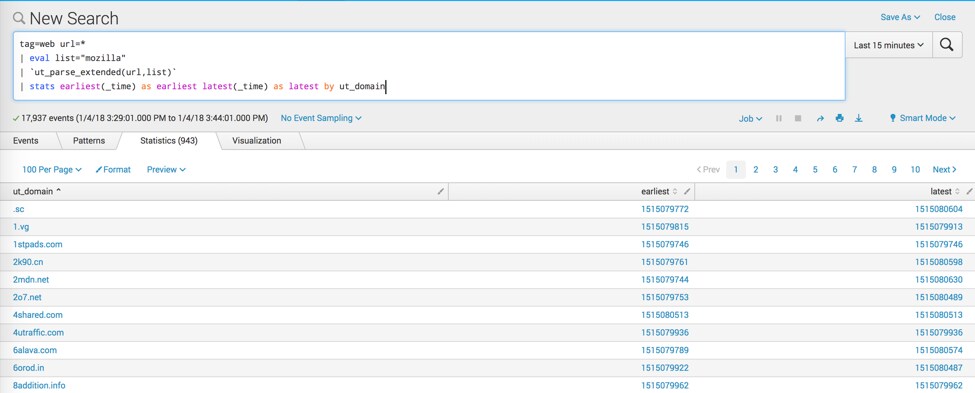Open the 100 Per Page dropdown
Screen dimensions: 975x393
[x=52, y=169]
